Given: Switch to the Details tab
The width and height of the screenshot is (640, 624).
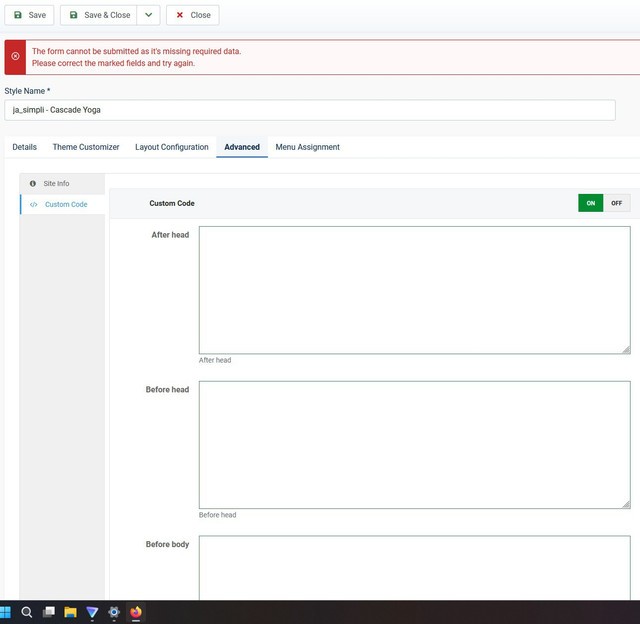Looking at the screenshot, I should (24, 147).
